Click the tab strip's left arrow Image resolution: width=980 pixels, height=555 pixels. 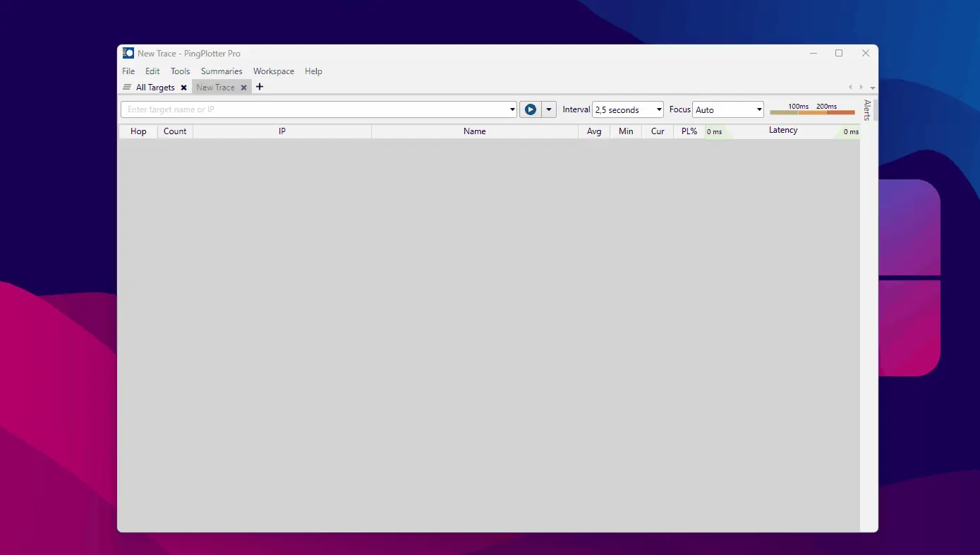point(850,88)
